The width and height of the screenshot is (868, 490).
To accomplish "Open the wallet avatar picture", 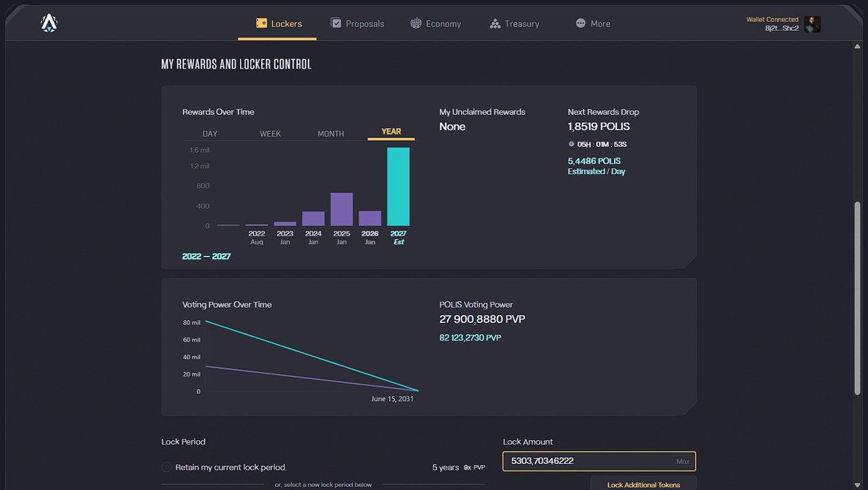I will (812, 24).
